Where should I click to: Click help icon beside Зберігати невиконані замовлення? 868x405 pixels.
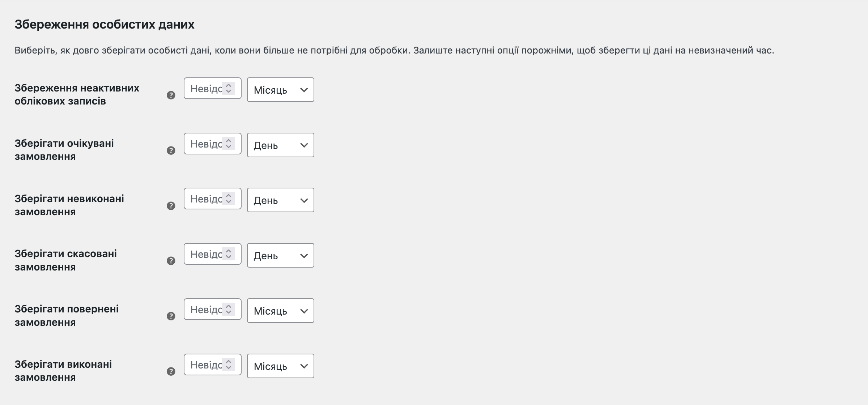[171, 206]
